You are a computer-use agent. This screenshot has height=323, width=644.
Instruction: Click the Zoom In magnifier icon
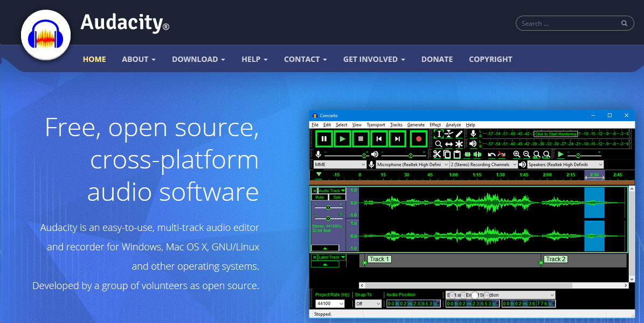click(517, 155)
